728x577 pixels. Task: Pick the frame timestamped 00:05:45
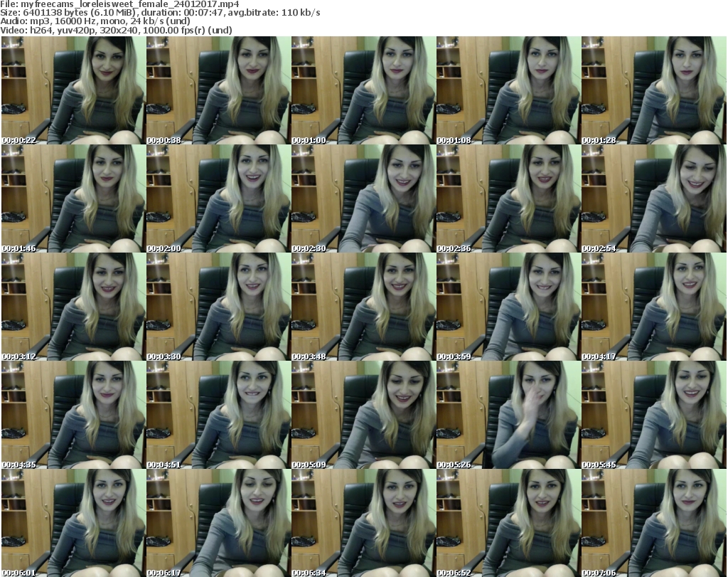(653, 415)
